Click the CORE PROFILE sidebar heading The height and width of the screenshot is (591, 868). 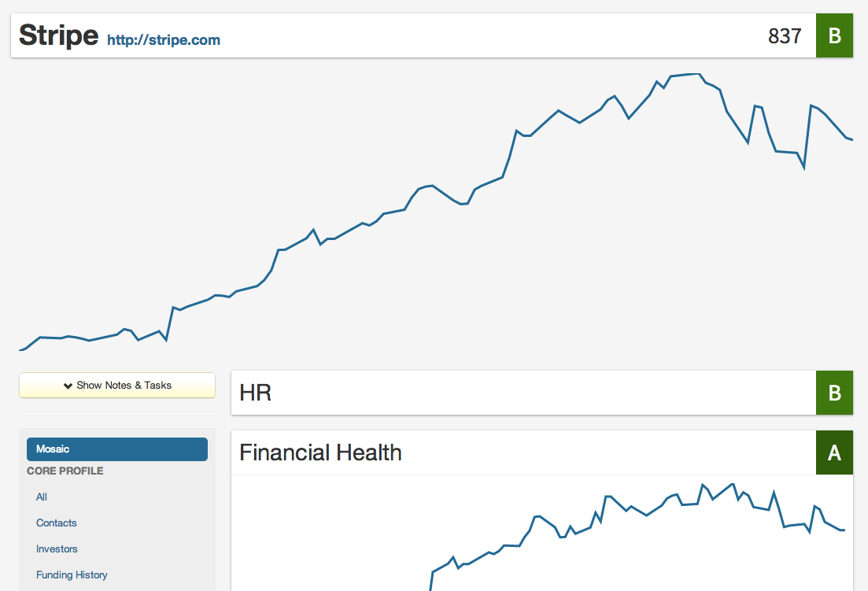click(x=65, y=471)
